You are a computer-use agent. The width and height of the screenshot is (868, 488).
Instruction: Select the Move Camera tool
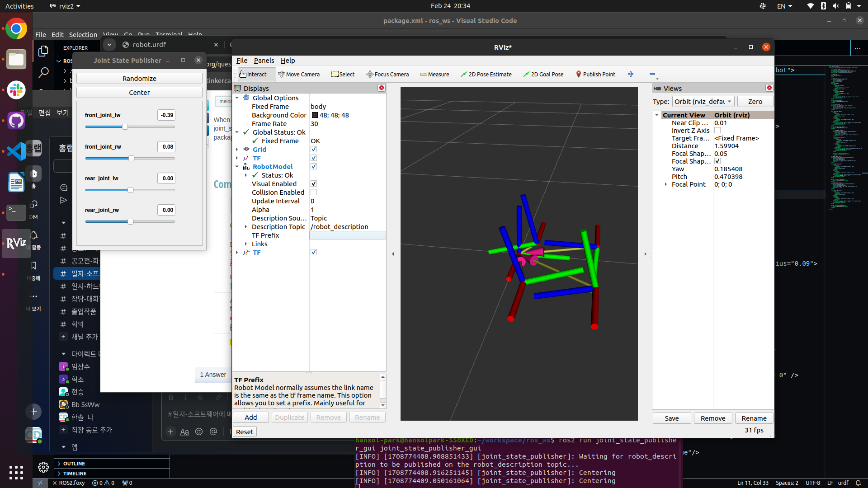coord(299,74)
